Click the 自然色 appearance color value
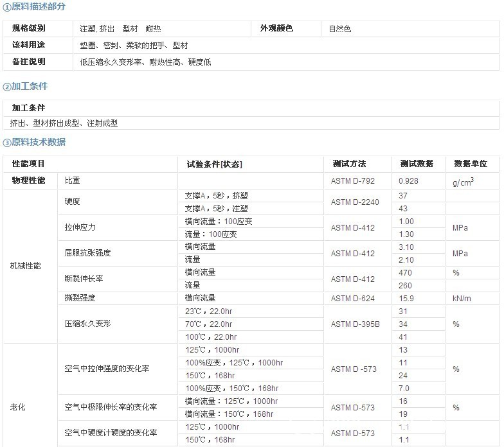This screenshot has height=447, width=504. click(340, 29)
